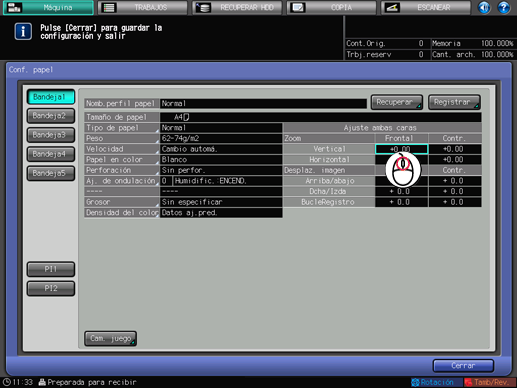This screenshot has width=517, height=388.
Task: Open Tipo de papel setting
Action: point(122,128)
